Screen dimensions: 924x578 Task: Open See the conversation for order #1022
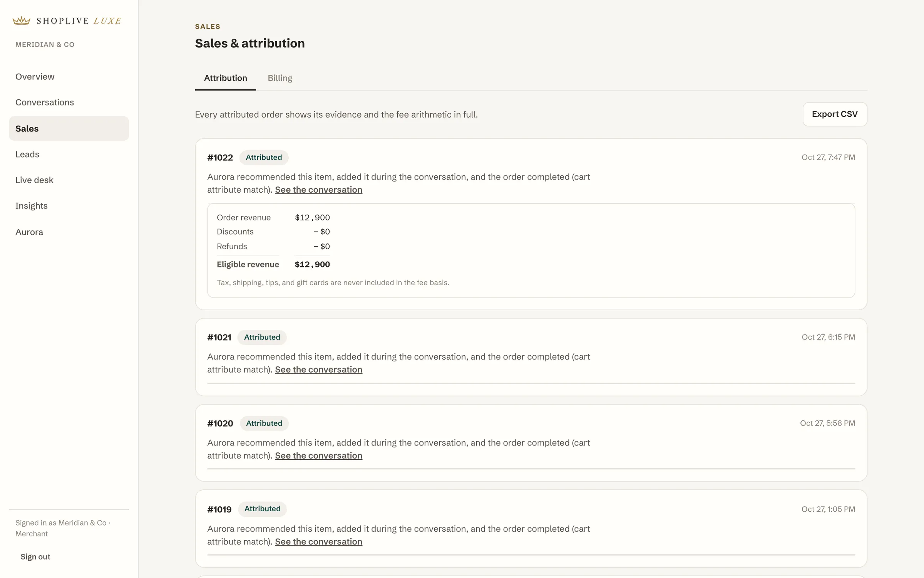(318, 190)
